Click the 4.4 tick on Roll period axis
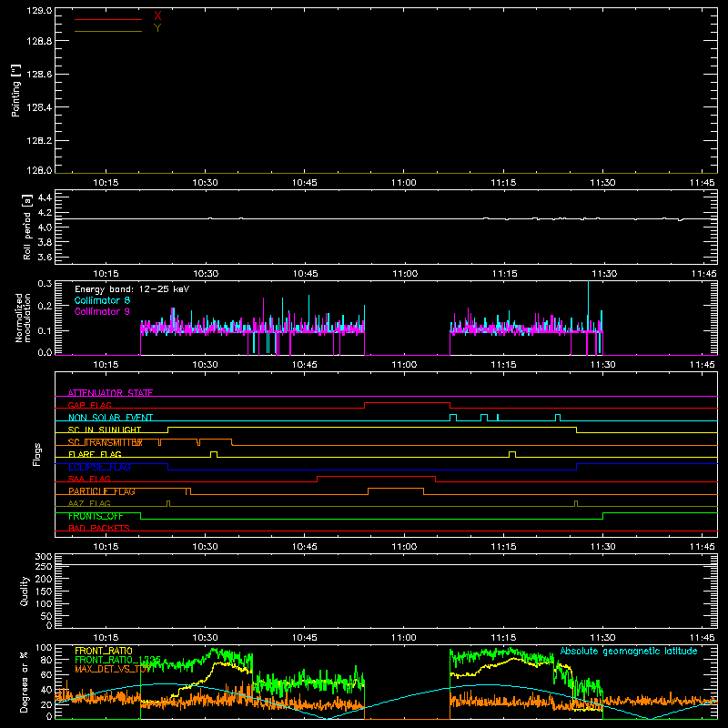Screen dimensions: 728x728 point(45,197)
